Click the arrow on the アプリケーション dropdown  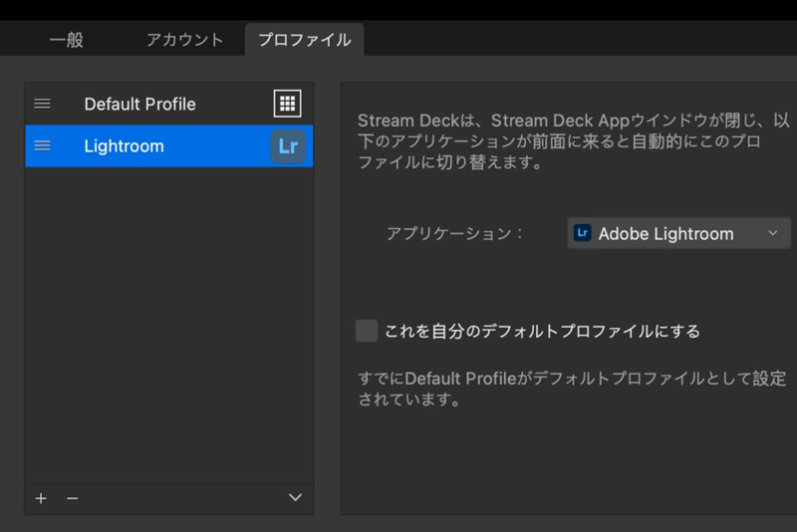tap(773, 233)
